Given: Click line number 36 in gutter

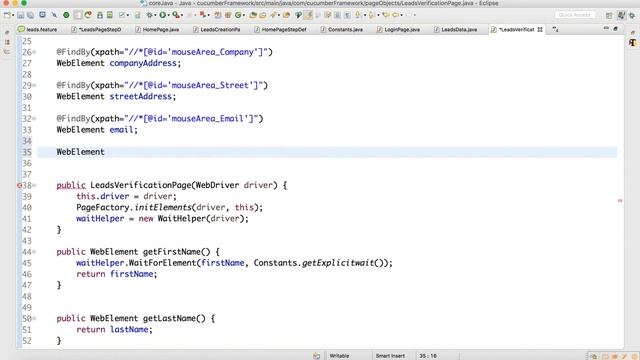Looking at the screenshot, I should click(27, 163).
